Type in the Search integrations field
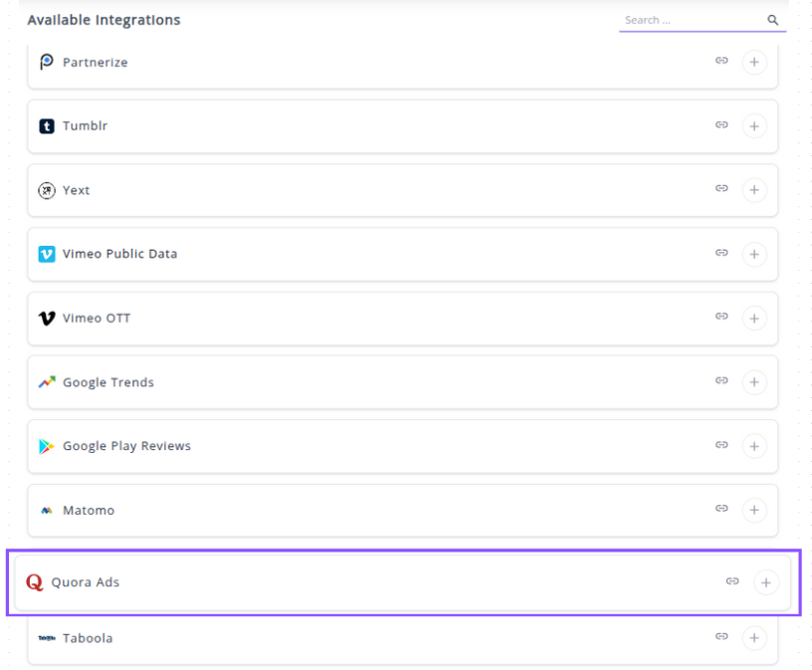The height and width of the screenshot is (670, 812). click(690, 20)
